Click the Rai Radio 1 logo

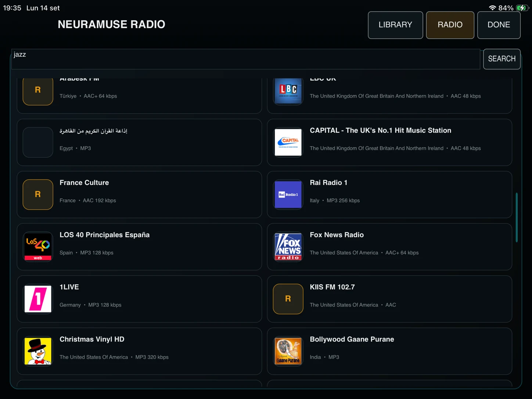(288, 194)
